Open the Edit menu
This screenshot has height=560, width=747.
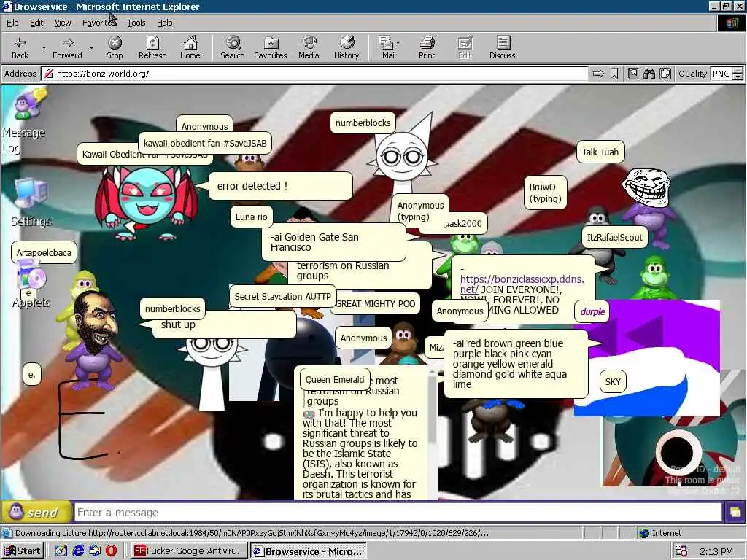pyautogui.click(x=36, y=23)
